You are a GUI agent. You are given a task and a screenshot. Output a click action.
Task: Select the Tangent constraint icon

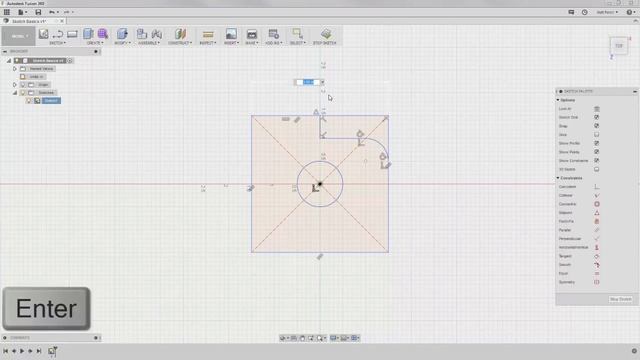pyautogui.click(x=597, y=256)
